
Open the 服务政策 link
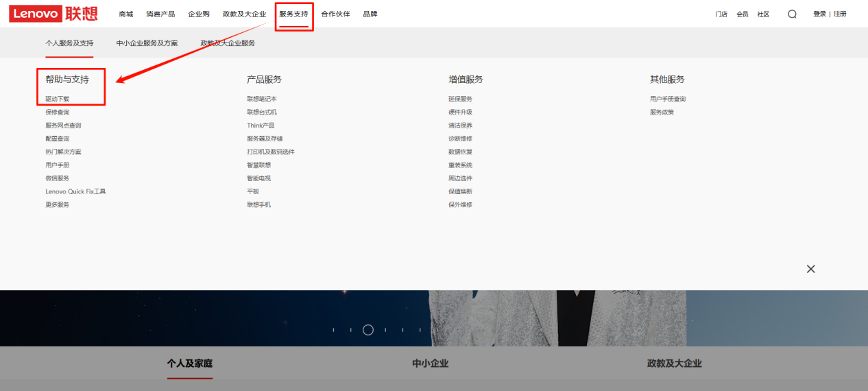pos(662,112)
